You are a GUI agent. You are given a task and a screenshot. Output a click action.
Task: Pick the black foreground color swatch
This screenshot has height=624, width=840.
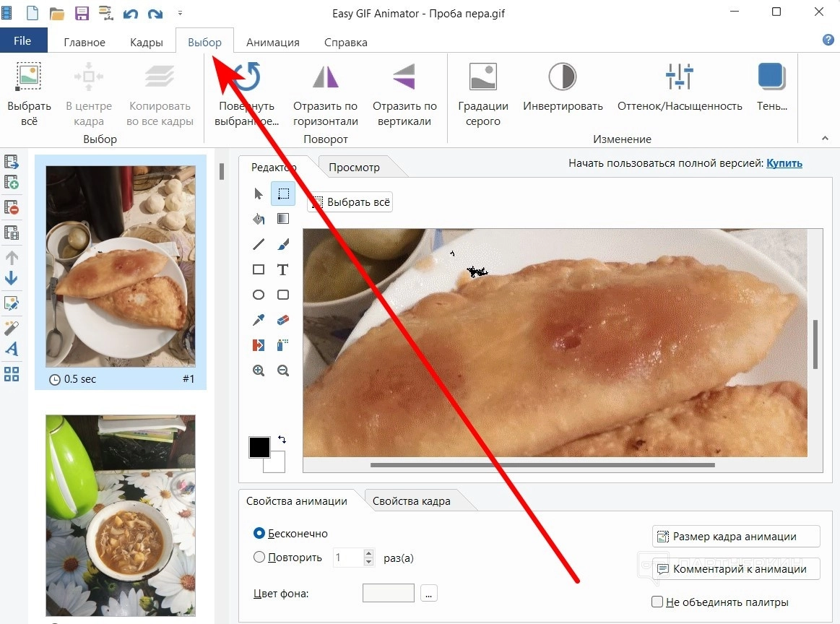259,447
